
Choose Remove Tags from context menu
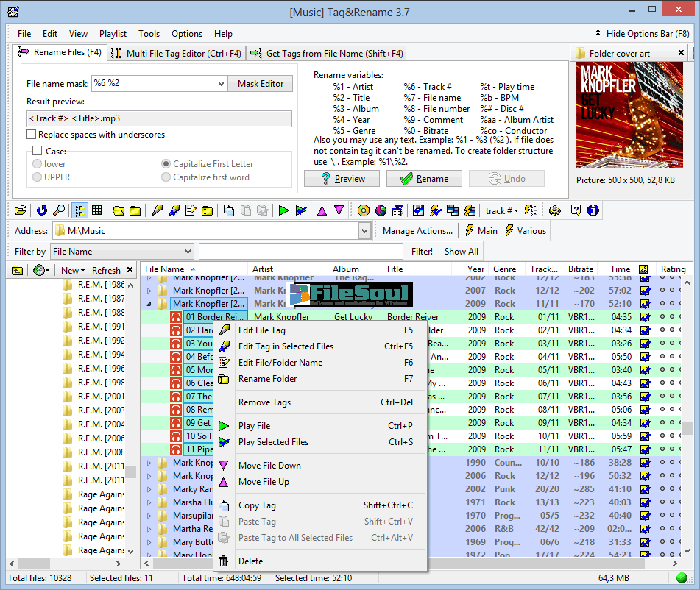tap(264, 402)
